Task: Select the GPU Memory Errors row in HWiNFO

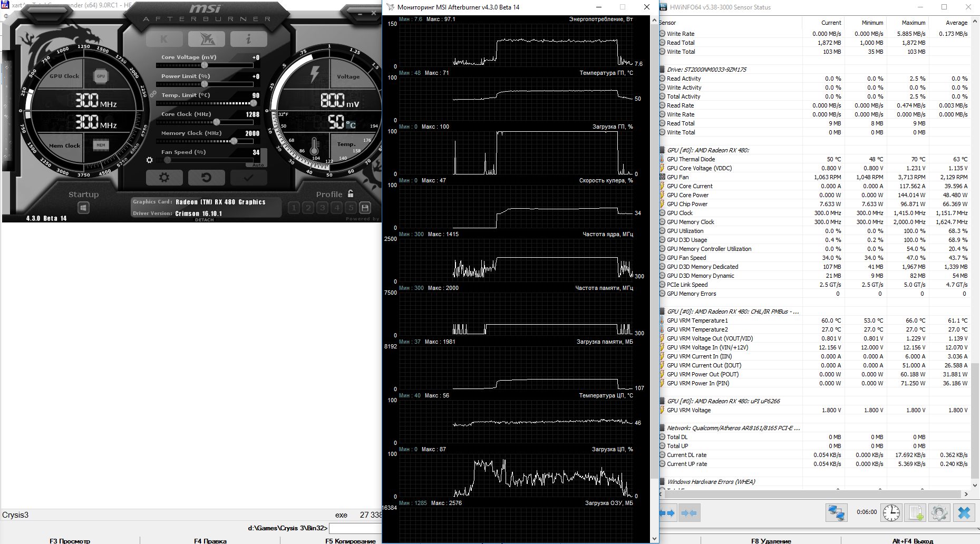Action: 814,294
